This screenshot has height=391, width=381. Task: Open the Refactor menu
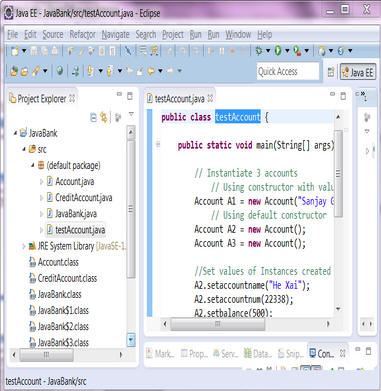82,34
